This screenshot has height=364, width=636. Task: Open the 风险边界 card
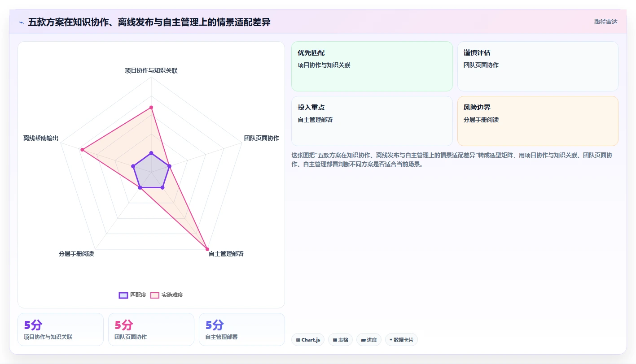pos(538,121)
